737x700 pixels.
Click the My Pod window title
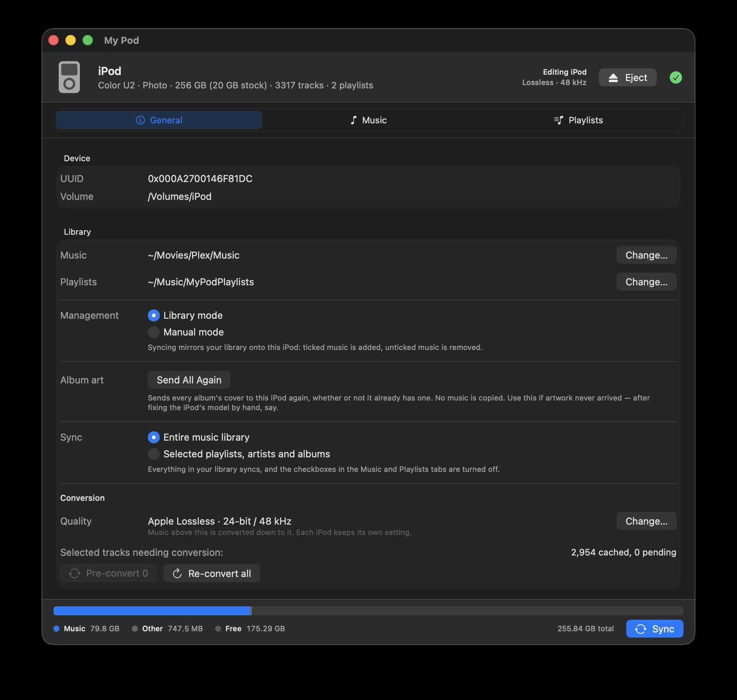coord(121,40)
